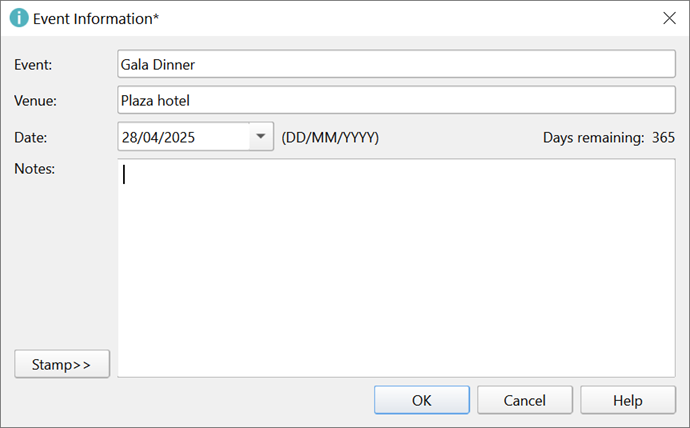Select the day 28 in the date field
Viewport: 690px width, 428px height.
click(129, 138)
